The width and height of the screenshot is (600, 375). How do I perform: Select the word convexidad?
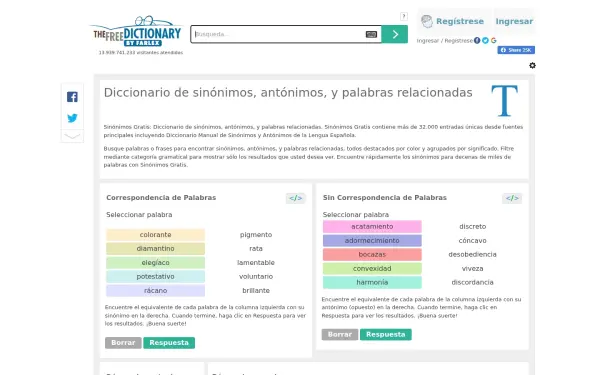372,268
